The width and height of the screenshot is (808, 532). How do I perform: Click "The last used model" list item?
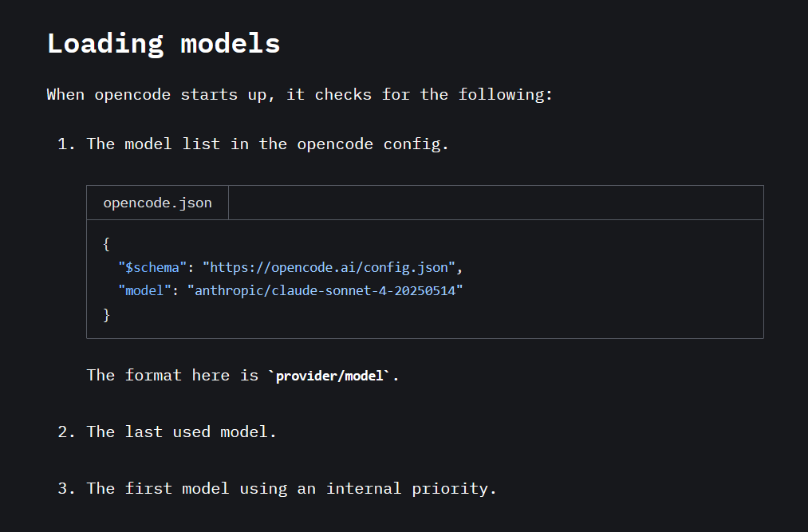coord(181,432)
